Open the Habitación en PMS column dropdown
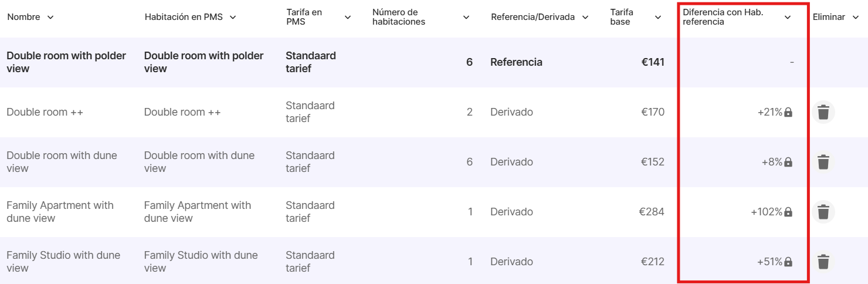Viewport: 868px width, 284px height. [x=233, y=18]
